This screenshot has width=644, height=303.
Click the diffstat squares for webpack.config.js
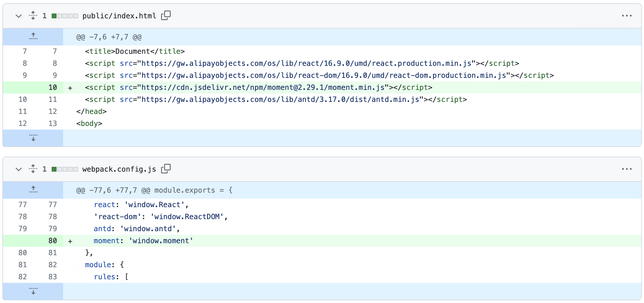click(65, 169)
